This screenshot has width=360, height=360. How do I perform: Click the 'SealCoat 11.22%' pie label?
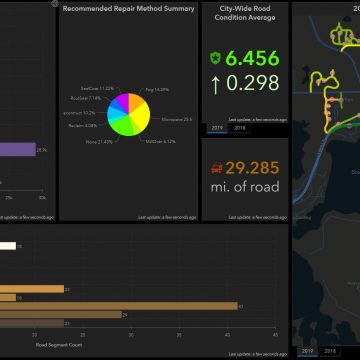[x=97, y=89]
